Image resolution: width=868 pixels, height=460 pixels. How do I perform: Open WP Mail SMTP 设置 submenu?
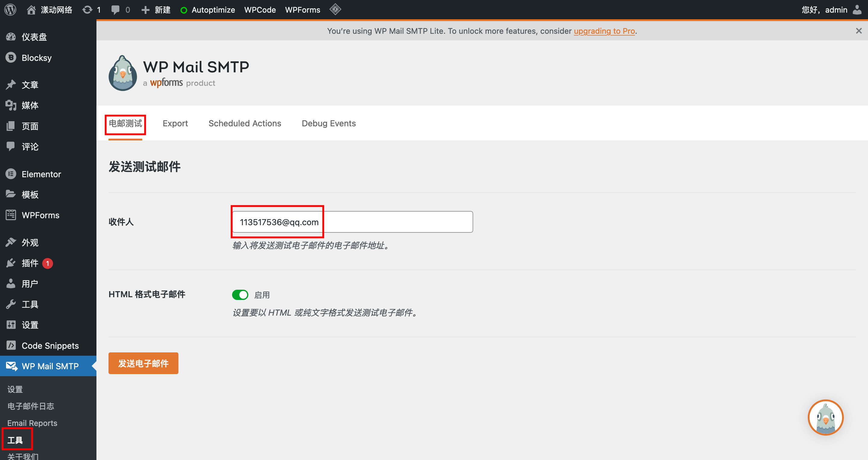pyautogui.click(x=15, y=389)
